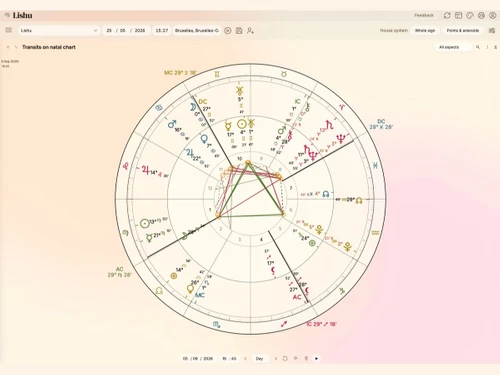500x375 pixels.
Task: Select the red Black Moon Lilith glyph at 17°
Action: pos(273,270)
